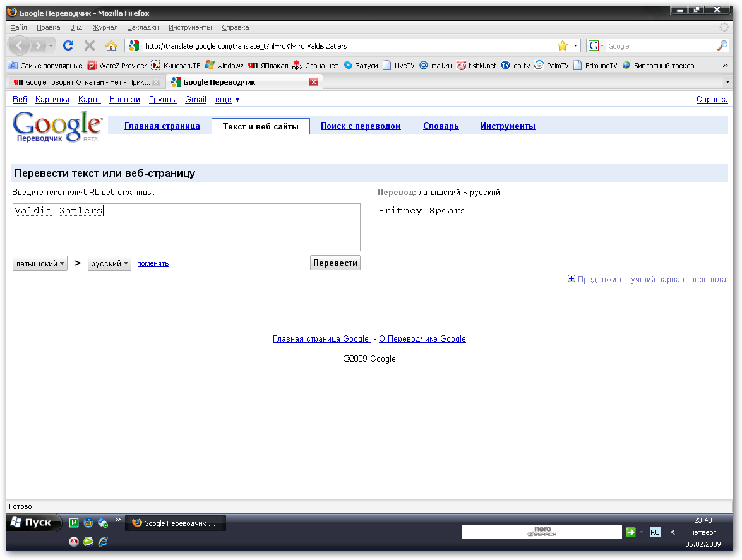The height and width of the screenshot is (560, 742).
Task: Open the mail.ru bookmark
Action: pos(435,65)
